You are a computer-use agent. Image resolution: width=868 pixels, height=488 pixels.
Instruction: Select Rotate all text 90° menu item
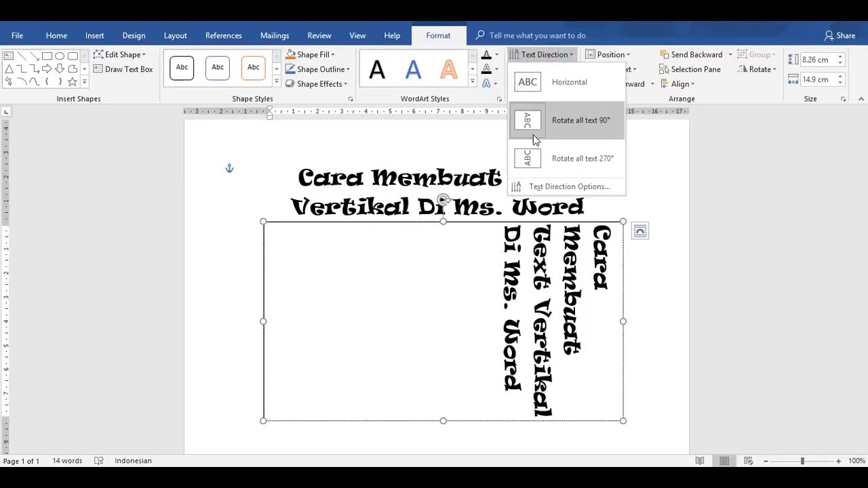coord(566,120)
